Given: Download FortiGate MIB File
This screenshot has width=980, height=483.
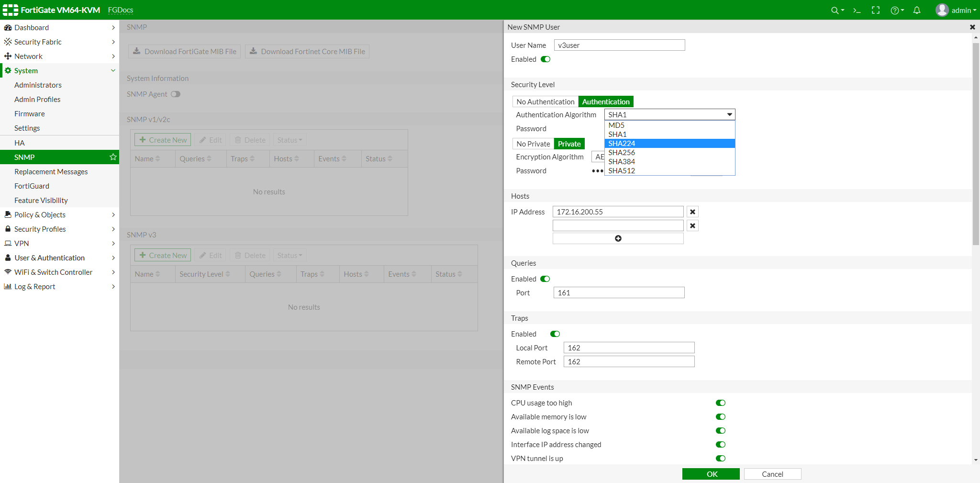Looking at the screenshot, I should (x=185, y=52).
